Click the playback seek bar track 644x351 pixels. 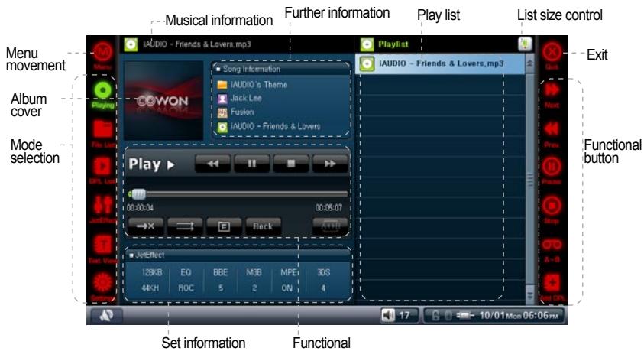point(238,193)
